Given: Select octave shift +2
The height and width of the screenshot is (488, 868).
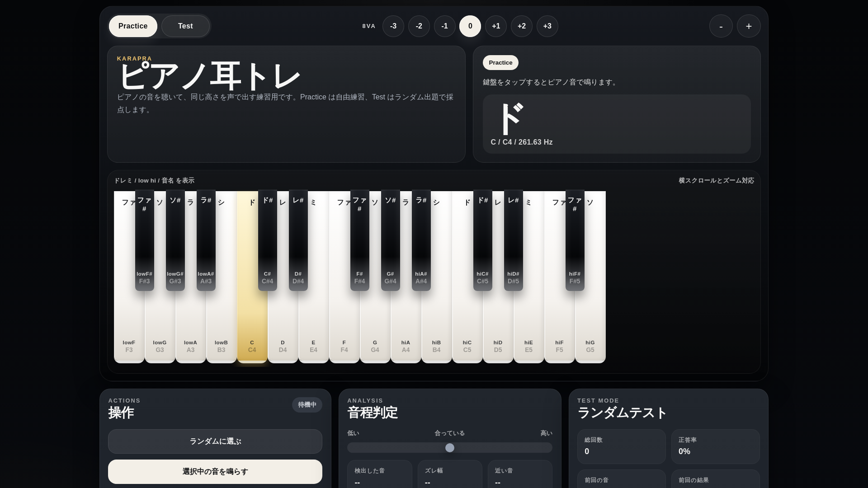Looking at the screenshot, I should 522,26.
